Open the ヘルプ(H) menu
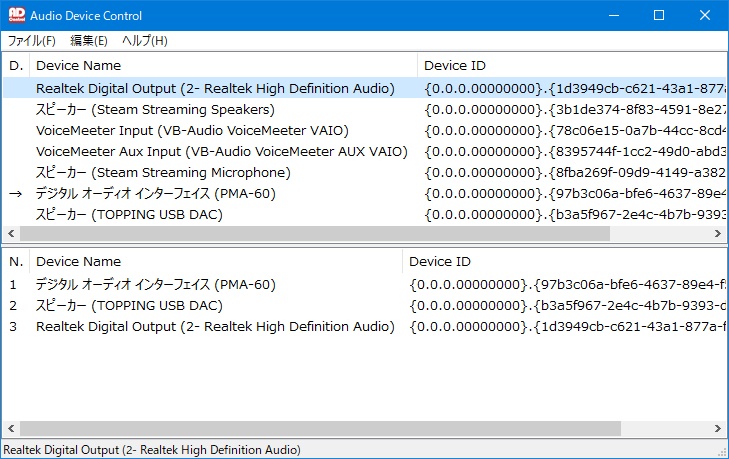Screen dimensions: 729x459 pos(145,41)
